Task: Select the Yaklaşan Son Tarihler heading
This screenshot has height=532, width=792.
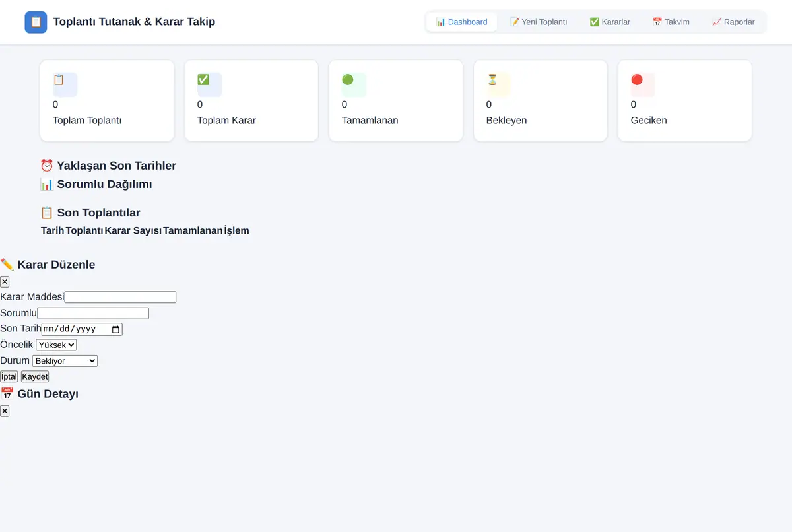Action: (x=108, y=166)
